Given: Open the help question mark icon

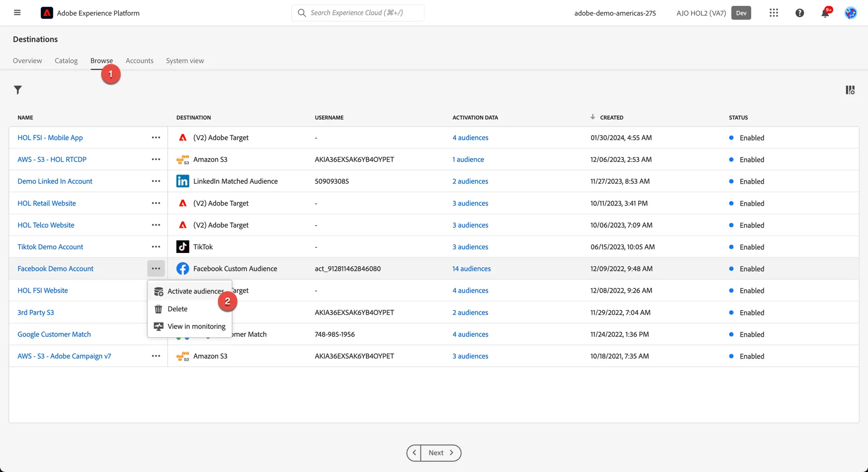Looking at the screenshot, I should (x=800, y=13).
